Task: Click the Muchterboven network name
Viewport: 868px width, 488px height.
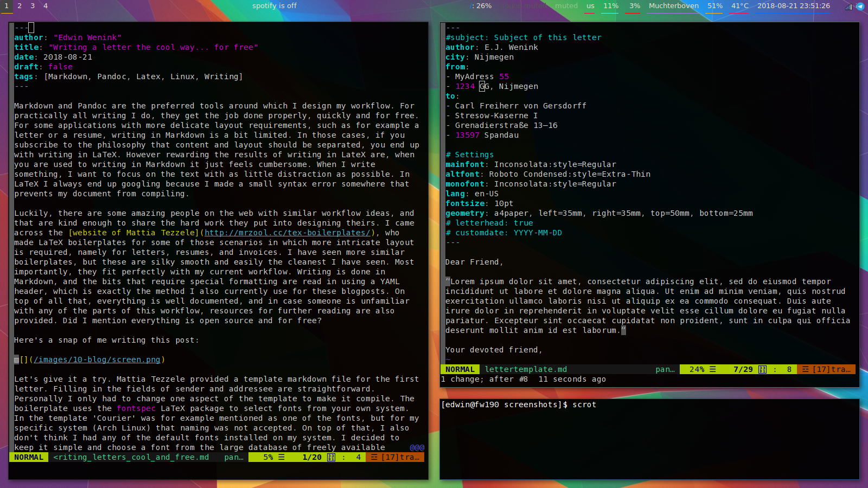Action: pos(673,6)
